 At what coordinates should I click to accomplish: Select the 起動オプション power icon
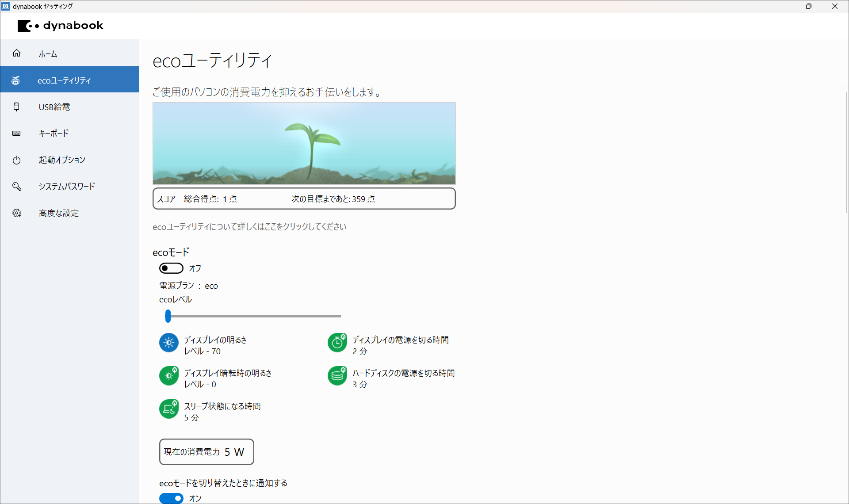tap(16, 160)
